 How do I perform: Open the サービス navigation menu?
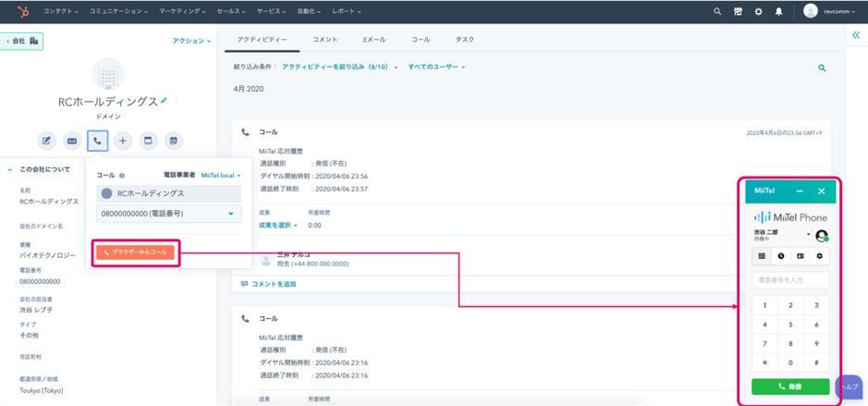pos(272,11)
